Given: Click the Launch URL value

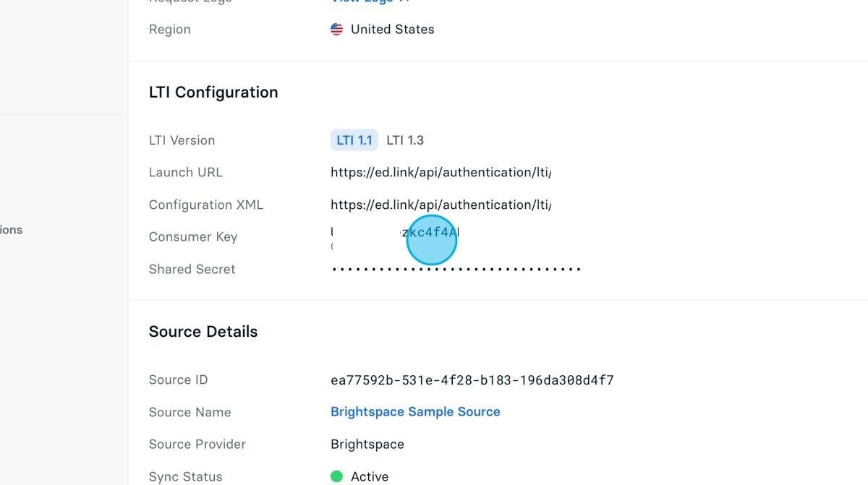Looking at the screenshot, I should pyautogui.click(x=441, y=173).
